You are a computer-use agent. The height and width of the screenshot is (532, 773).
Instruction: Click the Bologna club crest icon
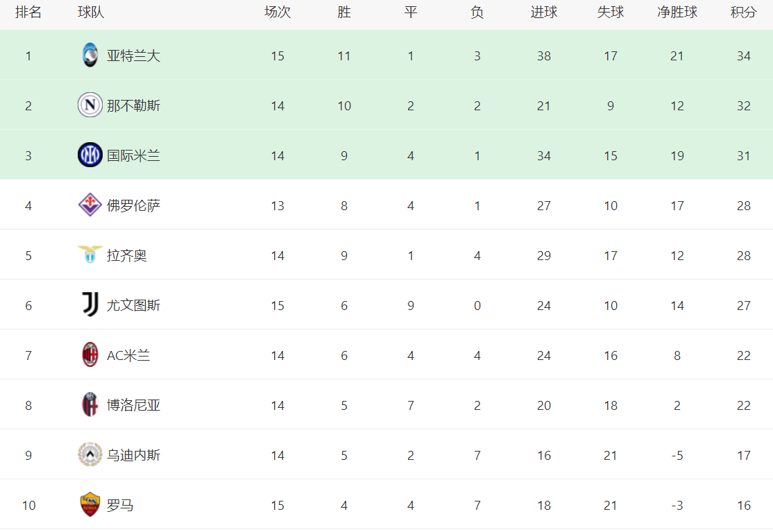(x=90, y=405)
